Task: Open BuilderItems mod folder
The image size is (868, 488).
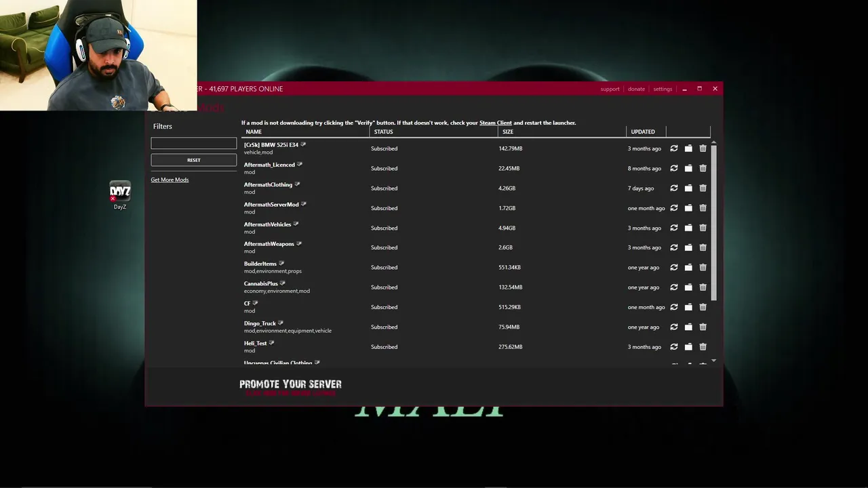Action: 688,268
